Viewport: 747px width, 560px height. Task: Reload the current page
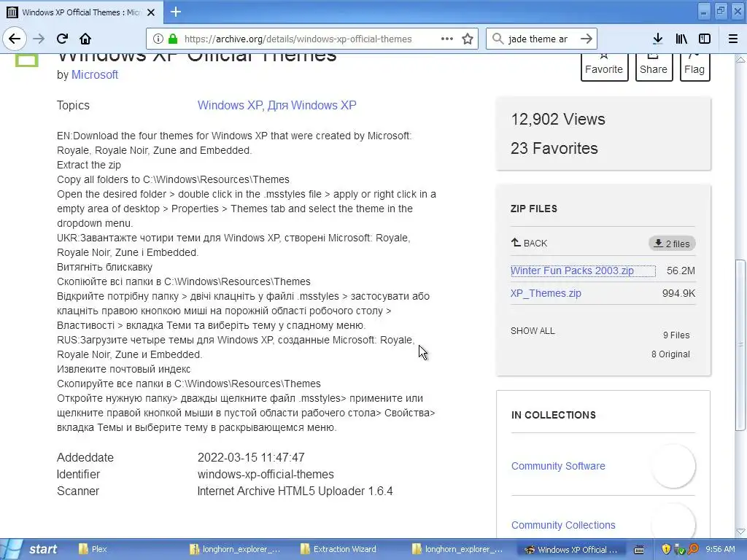tap(62, 39)
